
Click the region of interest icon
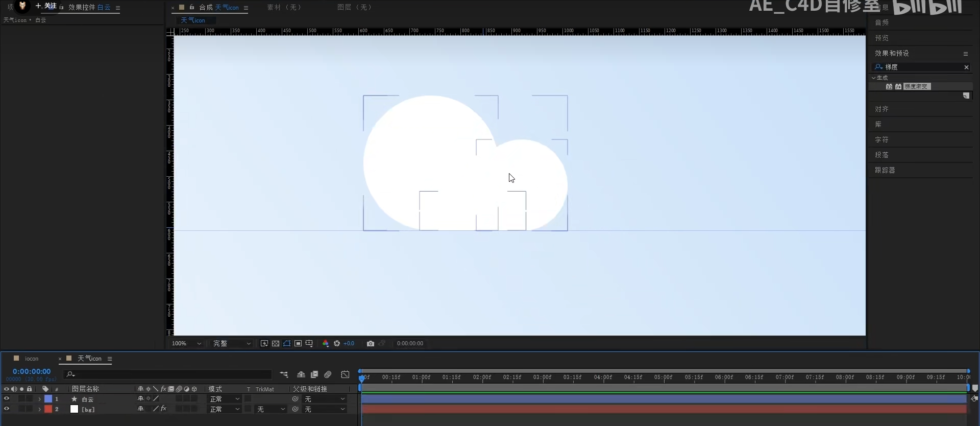298,343
